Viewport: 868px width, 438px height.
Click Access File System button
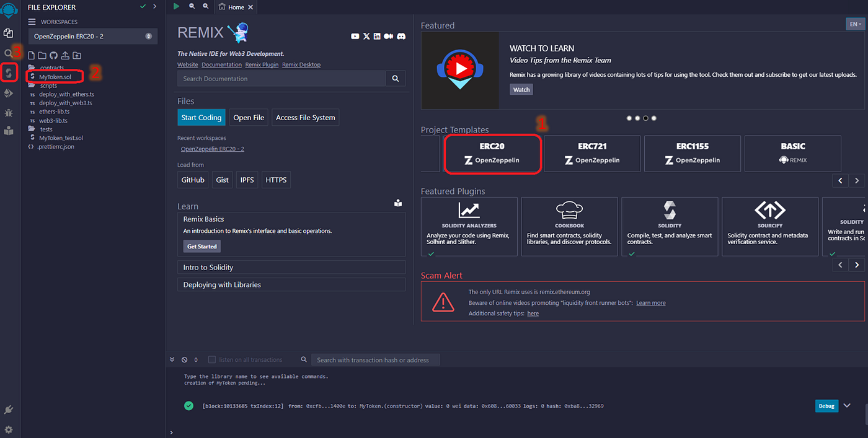(306, 118)
